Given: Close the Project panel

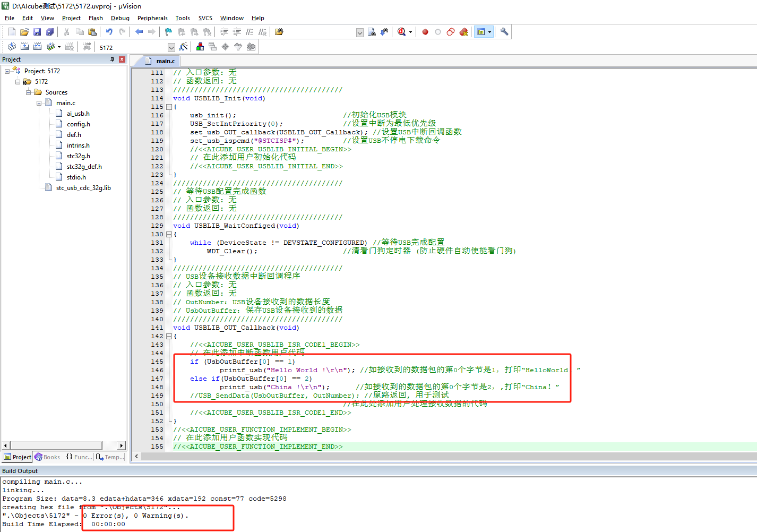Looking at the screenshot, I should pyautogui.click(x=122, y=59).
